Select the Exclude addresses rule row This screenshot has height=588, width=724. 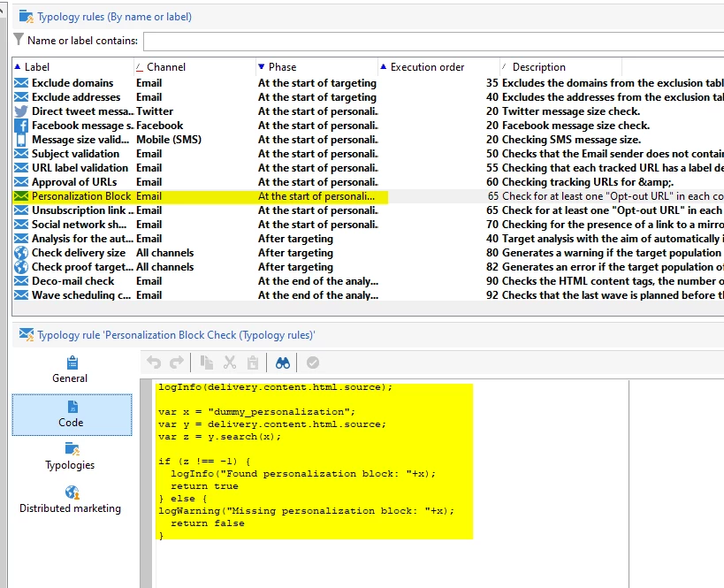click(x=368, y=97)
